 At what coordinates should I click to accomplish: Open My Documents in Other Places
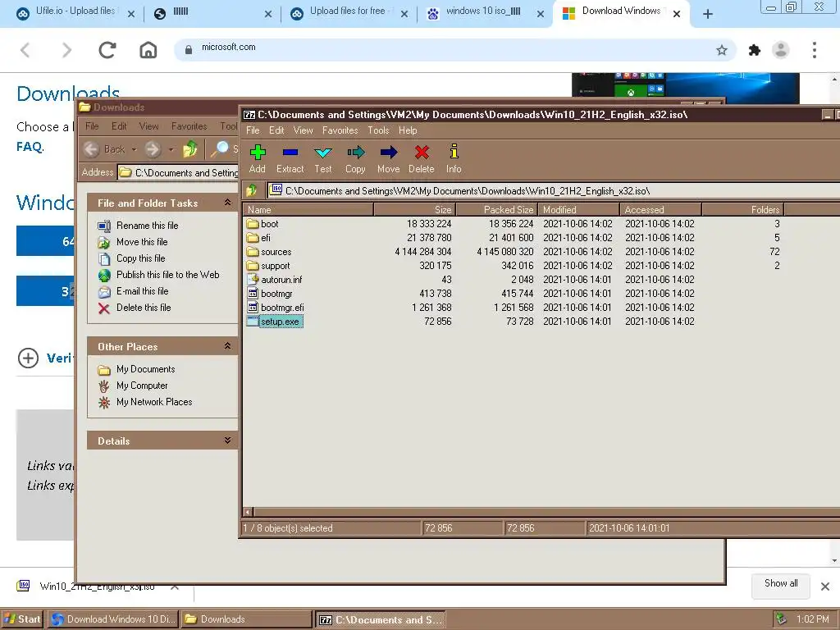point(146,369)
